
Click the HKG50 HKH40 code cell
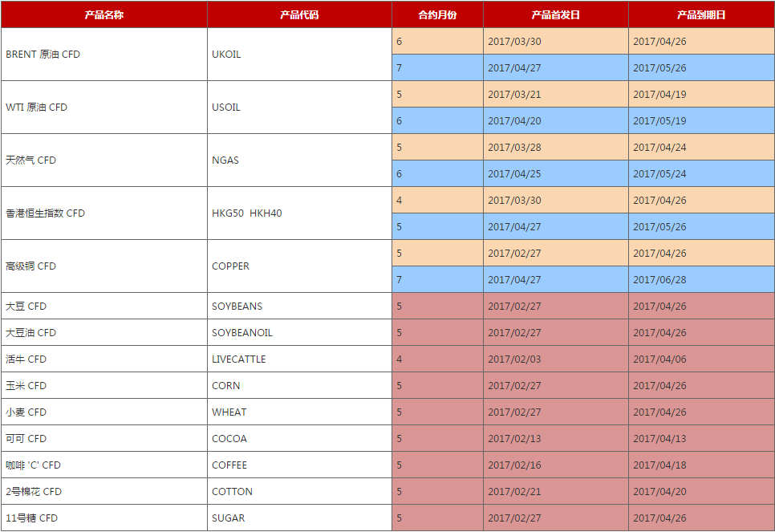click(x=247, y=213)
